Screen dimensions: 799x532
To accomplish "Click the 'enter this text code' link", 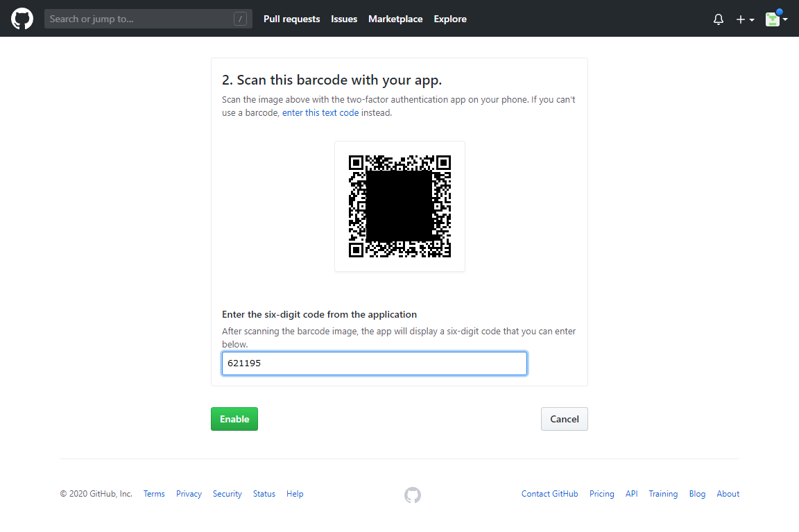I will (x=320, y=113).
